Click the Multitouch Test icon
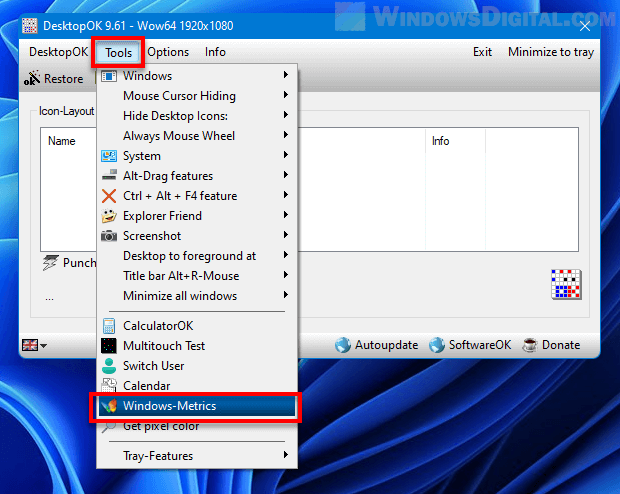The image size is (620, 494). (109, 346)
